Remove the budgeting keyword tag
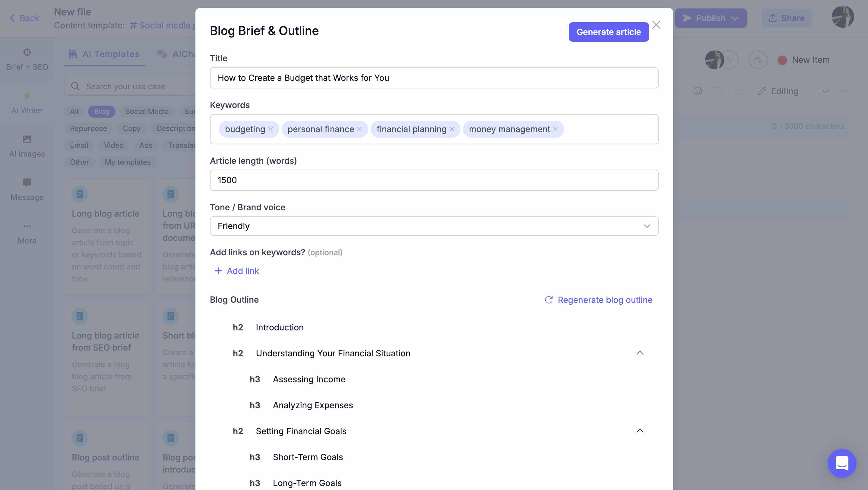This screenshot has height=490, width=868. [x=270, y=129]
